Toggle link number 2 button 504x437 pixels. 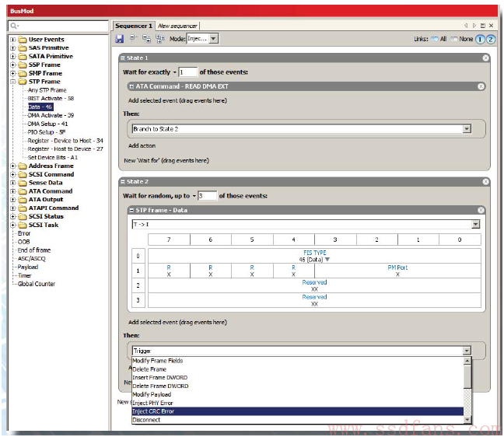[x=490, y=39]
